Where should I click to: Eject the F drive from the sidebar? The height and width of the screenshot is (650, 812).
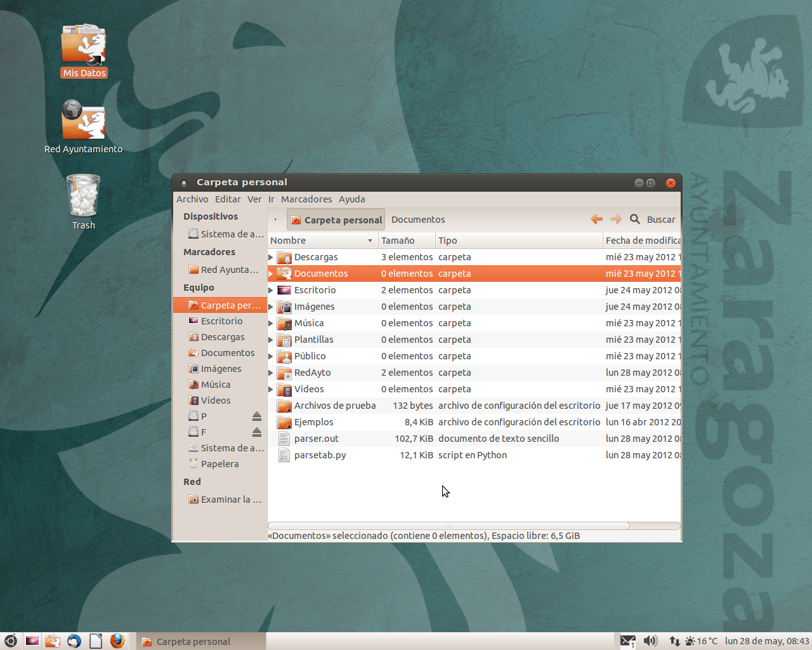click(256, 432)
